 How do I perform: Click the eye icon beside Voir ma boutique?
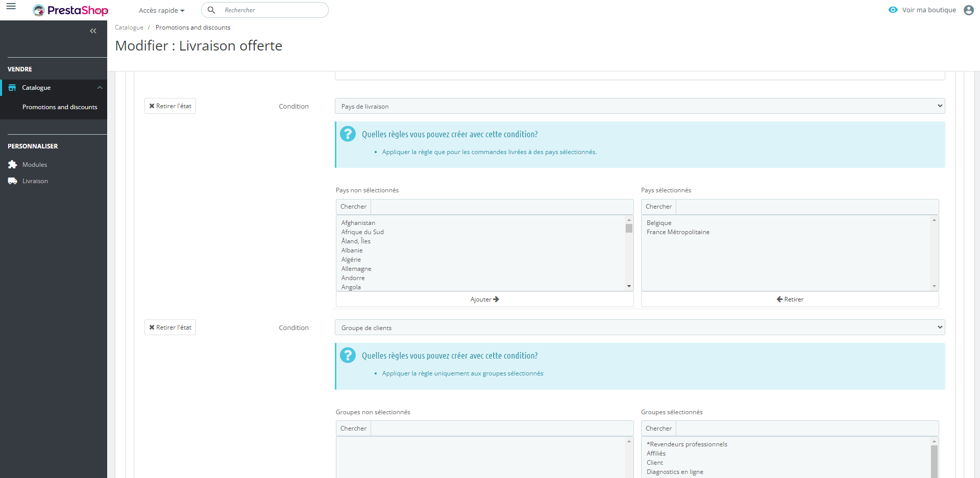[893, 10]
